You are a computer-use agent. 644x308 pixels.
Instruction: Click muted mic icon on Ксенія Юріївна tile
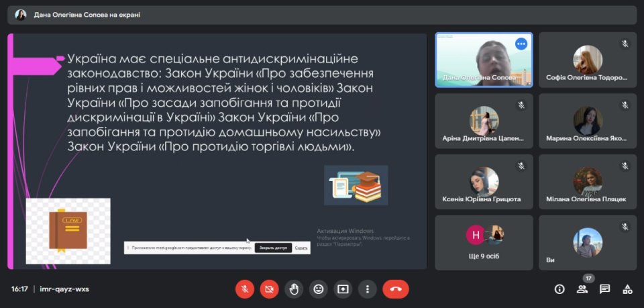click(x=521, y=166)
